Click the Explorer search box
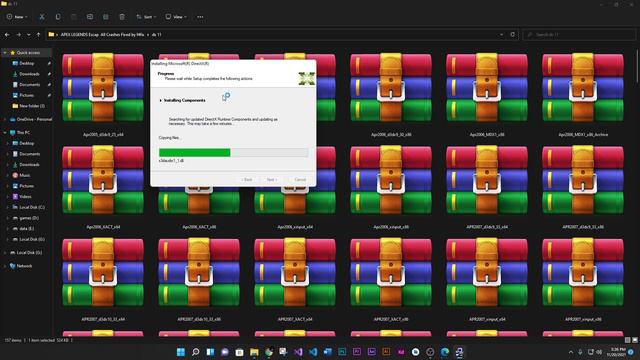Screen dimensions: 640x360 pos(579,35)
